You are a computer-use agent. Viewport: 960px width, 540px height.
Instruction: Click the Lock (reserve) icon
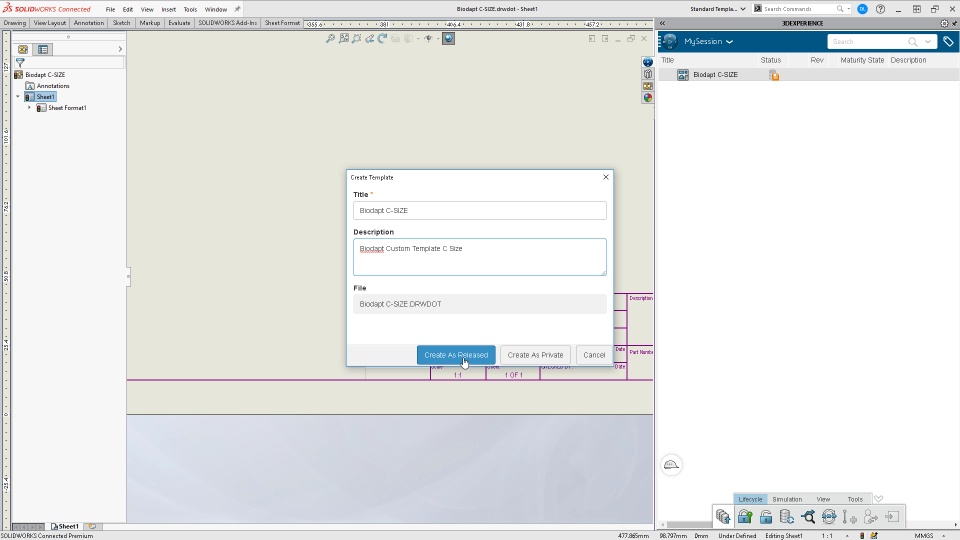pyautogui.click(x=744, y=517)
